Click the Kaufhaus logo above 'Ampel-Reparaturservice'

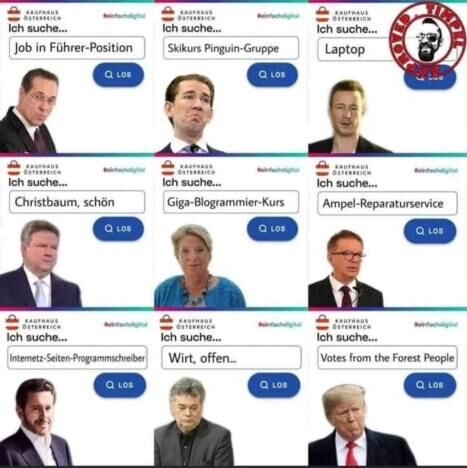pos(343,169)
